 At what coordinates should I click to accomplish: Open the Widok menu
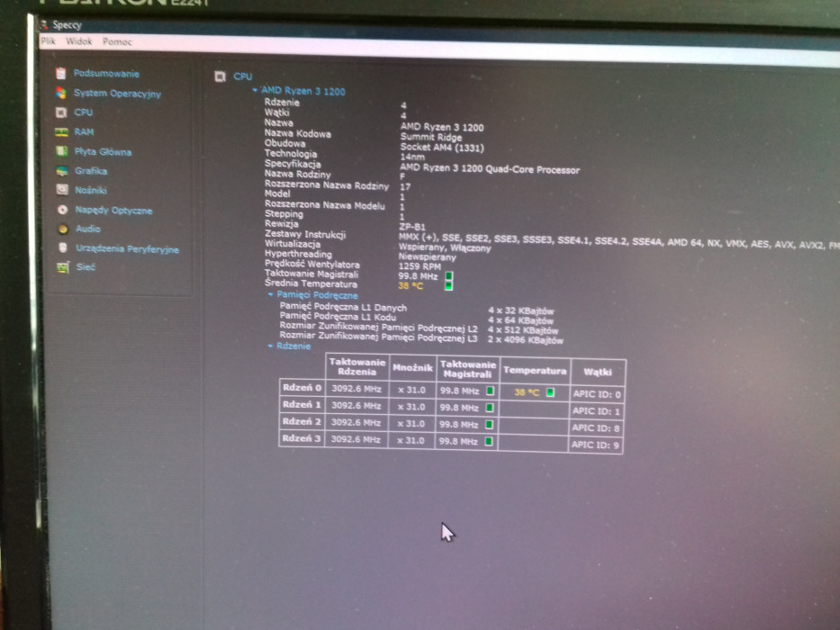click(78, 41)
